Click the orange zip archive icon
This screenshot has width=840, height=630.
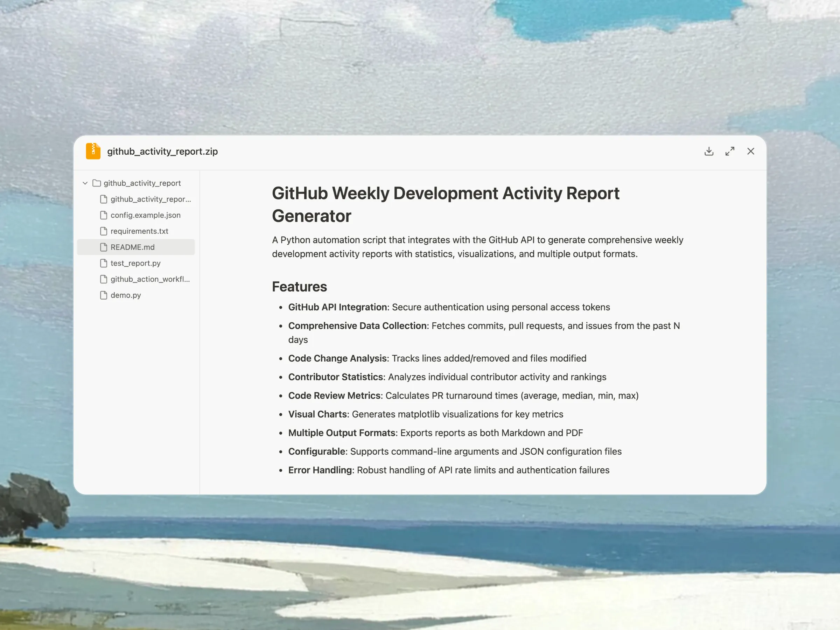(93, 151)
